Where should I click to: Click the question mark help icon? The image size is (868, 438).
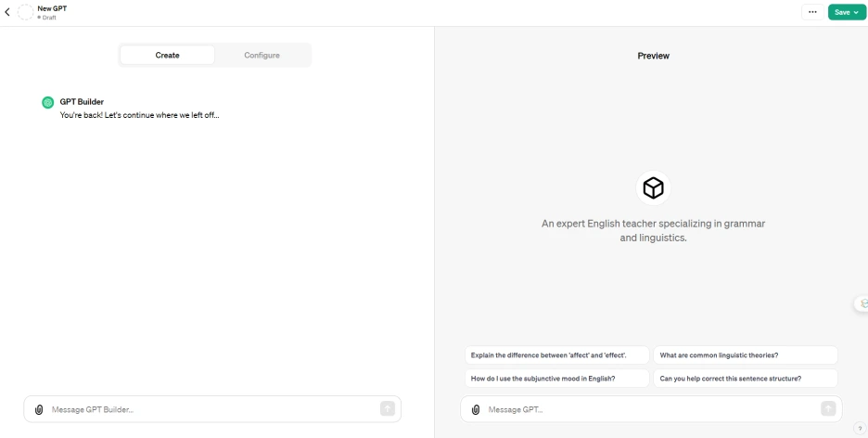pos(857,428)
